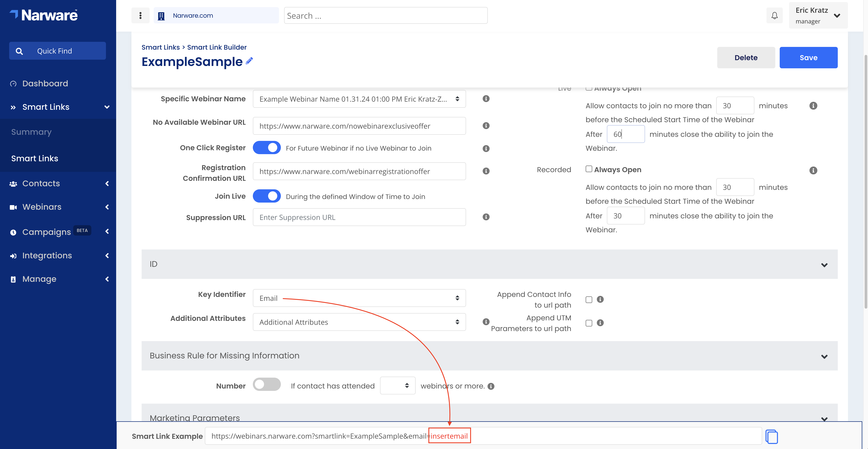
Task: Click the Webinars camera icon
Action: click(x=13, y=207)
